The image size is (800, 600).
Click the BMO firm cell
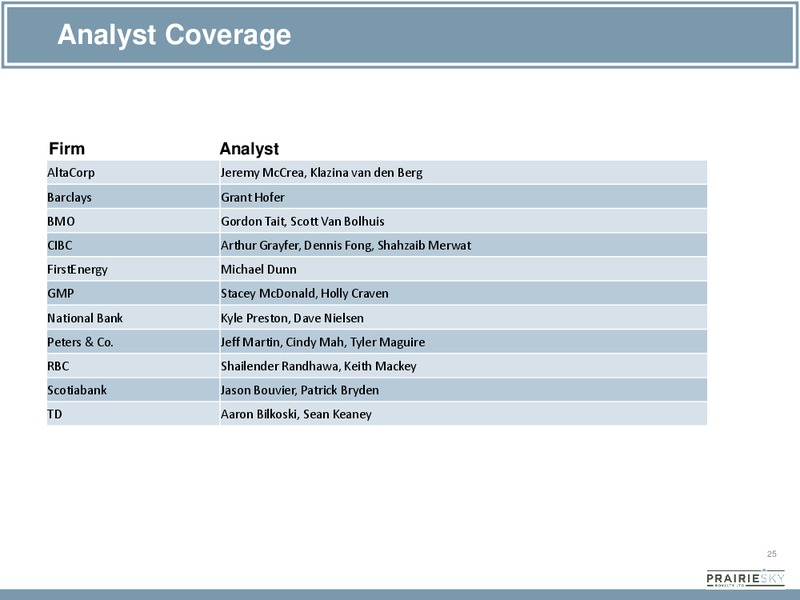133,221
